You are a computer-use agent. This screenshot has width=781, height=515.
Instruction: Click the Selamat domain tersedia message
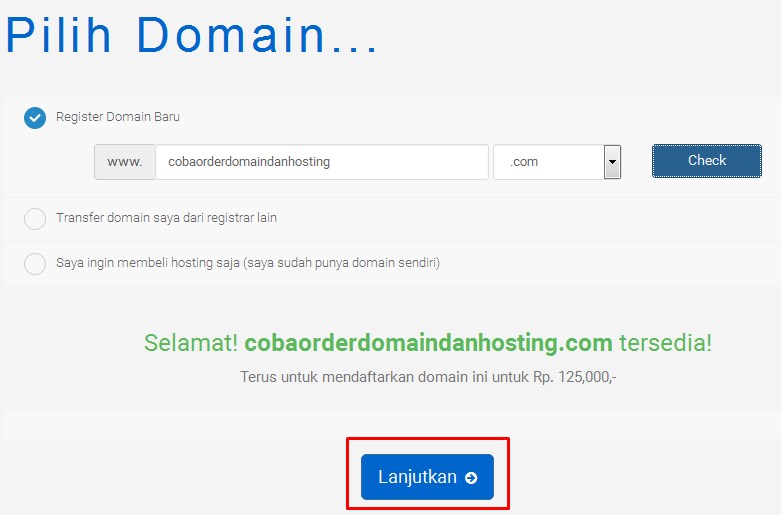click(428, 343)
